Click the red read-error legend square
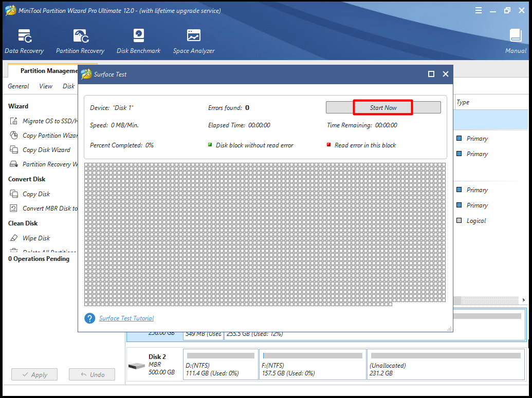Viewport: 532px width, 398px height. click(x=328, y=145)
